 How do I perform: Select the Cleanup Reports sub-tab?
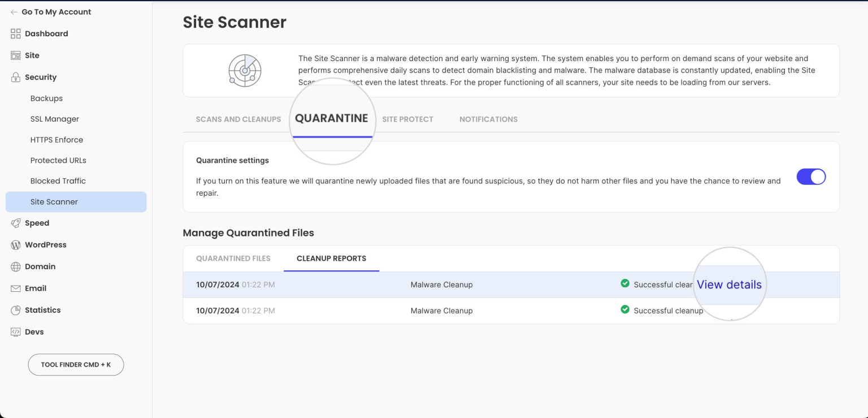point(331,258)
